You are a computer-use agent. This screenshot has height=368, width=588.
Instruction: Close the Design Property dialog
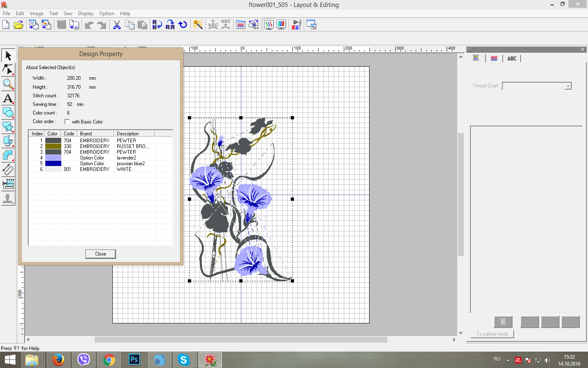[x=100, y=254]
